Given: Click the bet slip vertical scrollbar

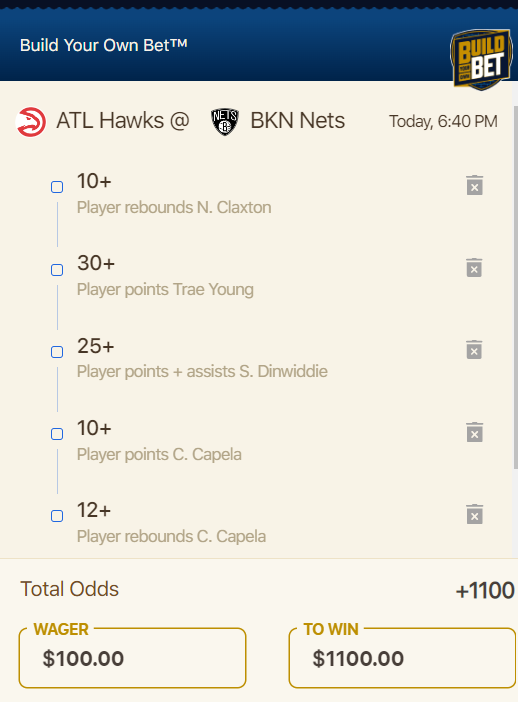Looking at the screenshot, I should coord(515,287).
